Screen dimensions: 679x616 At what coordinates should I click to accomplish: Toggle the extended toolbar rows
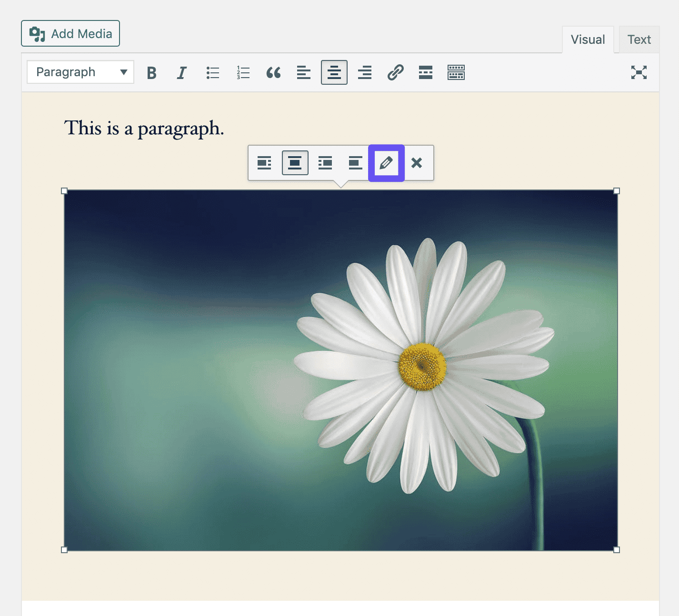(456, 73)
